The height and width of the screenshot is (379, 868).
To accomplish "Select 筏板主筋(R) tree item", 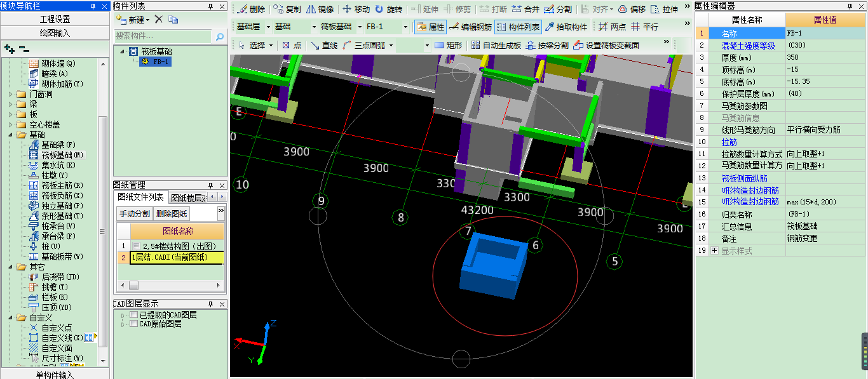I will pos(57,185).
